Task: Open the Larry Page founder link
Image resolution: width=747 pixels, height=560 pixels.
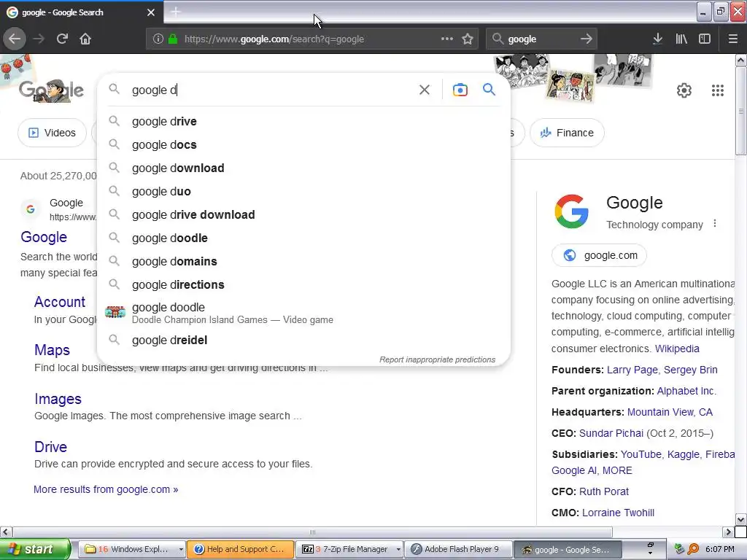Action: coord(632,370)
